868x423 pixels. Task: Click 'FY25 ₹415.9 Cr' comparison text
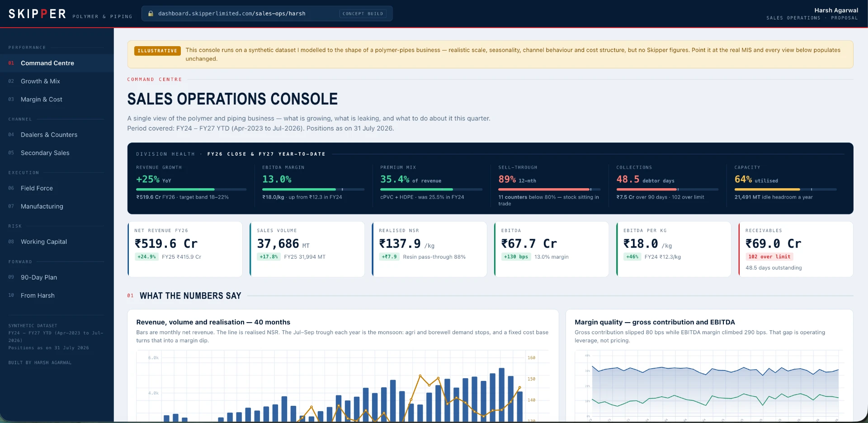click(x=181, y=257)
